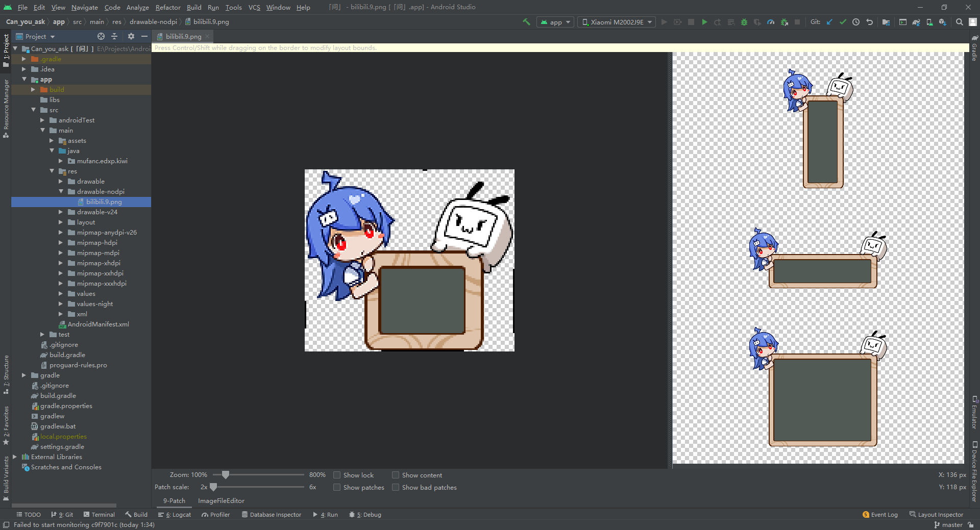Open Build Variants side panel
980x530 pixels.
click(x=6, y=478)
